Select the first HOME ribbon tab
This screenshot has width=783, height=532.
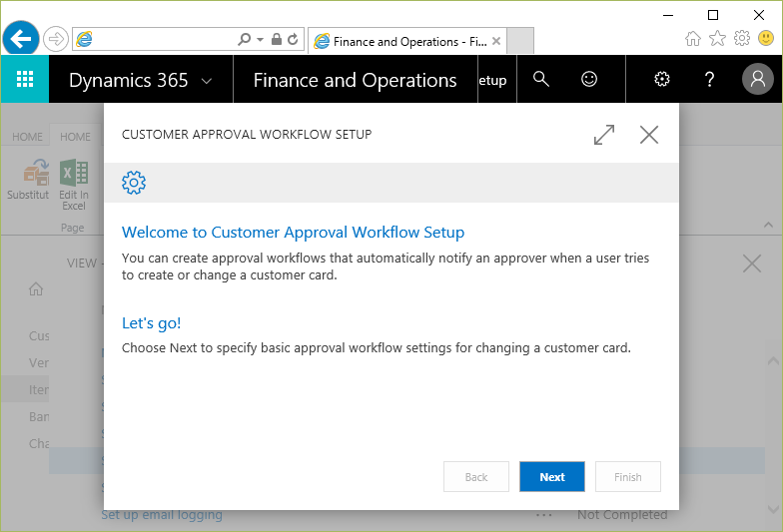coord(28,137)
